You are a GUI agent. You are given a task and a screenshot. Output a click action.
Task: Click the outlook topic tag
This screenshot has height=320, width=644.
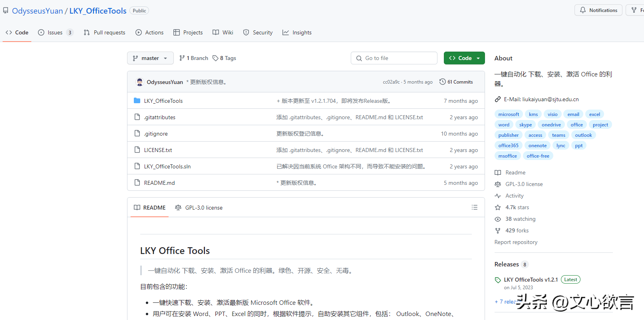[x=583, y=135]
